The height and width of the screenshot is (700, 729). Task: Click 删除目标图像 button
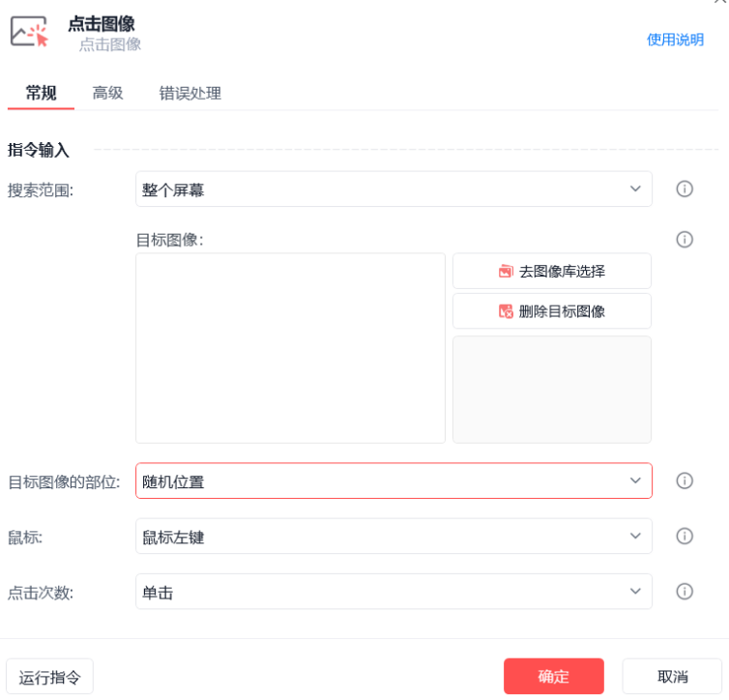[552, 311]
